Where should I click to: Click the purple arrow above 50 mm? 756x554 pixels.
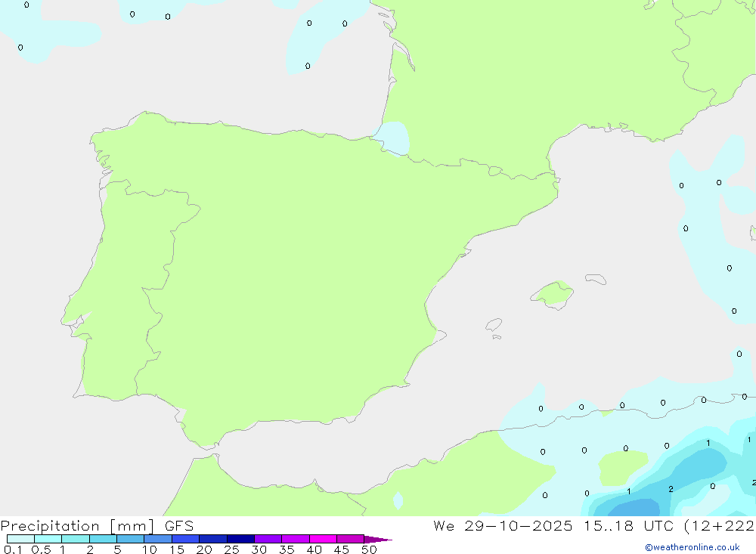(x=377, y=539)
